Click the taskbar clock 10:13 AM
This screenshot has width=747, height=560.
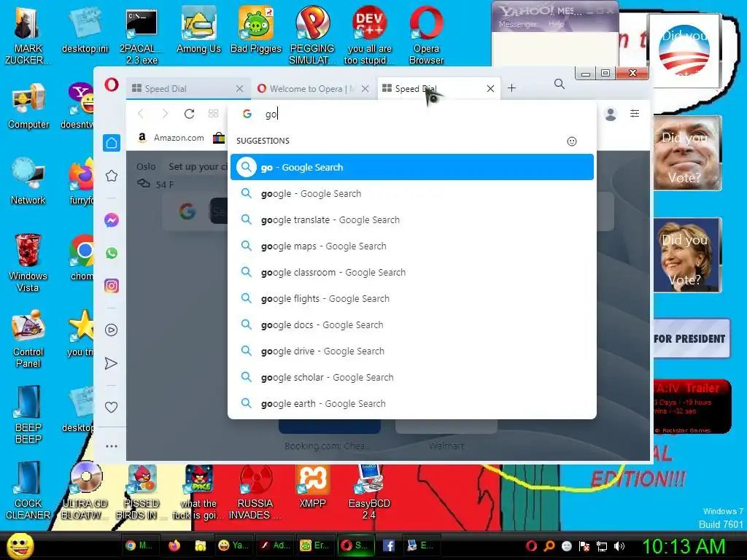point(684,546)
